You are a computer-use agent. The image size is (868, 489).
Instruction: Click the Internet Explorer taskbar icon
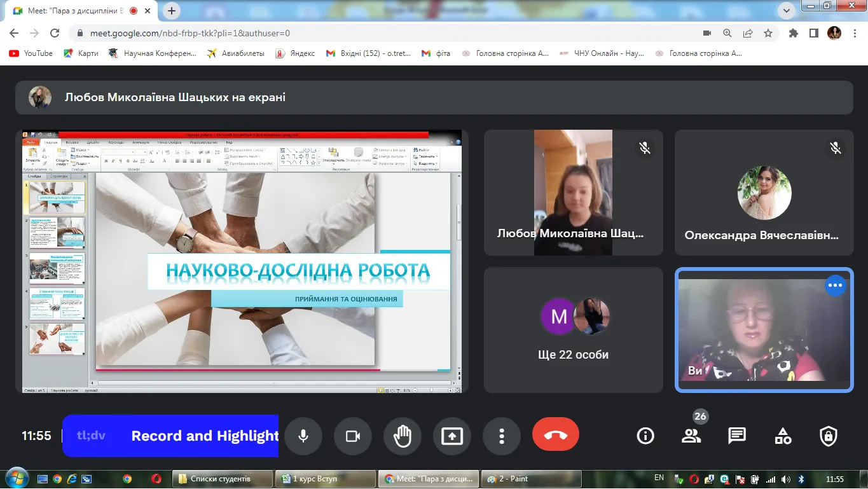[72, 479]
